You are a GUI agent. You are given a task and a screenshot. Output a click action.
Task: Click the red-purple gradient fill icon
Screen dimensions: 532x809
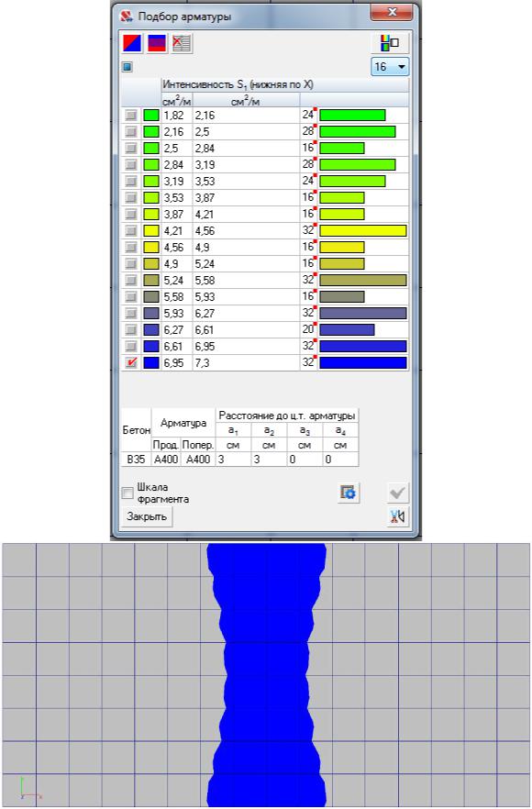click(x=156, y=43)
